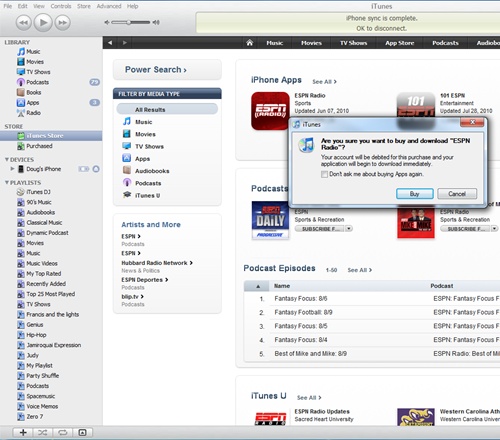The height and width of the screenshot is (440, 500).
Task: Collapse the Devices section
Action: [x=7, y=160]
